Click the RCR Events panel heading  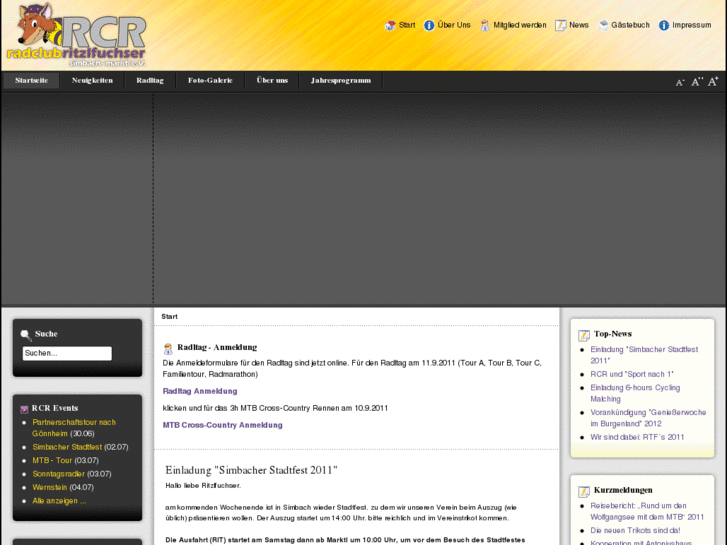(55, 408)
